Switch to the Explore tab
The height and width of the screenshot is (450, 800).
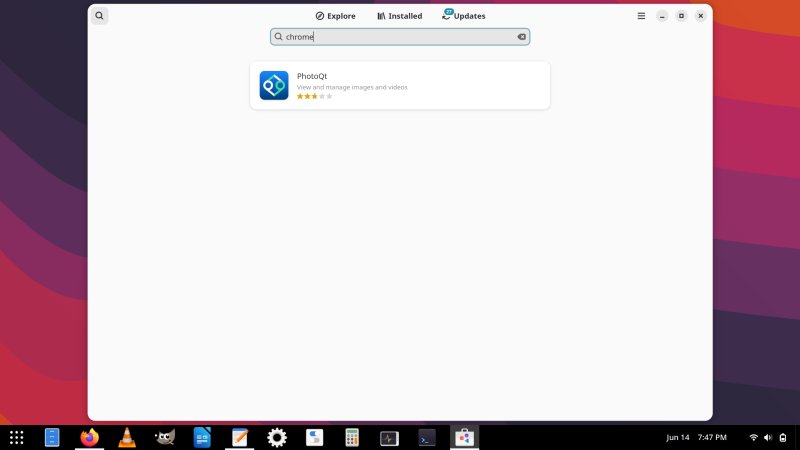coord(335,16)
